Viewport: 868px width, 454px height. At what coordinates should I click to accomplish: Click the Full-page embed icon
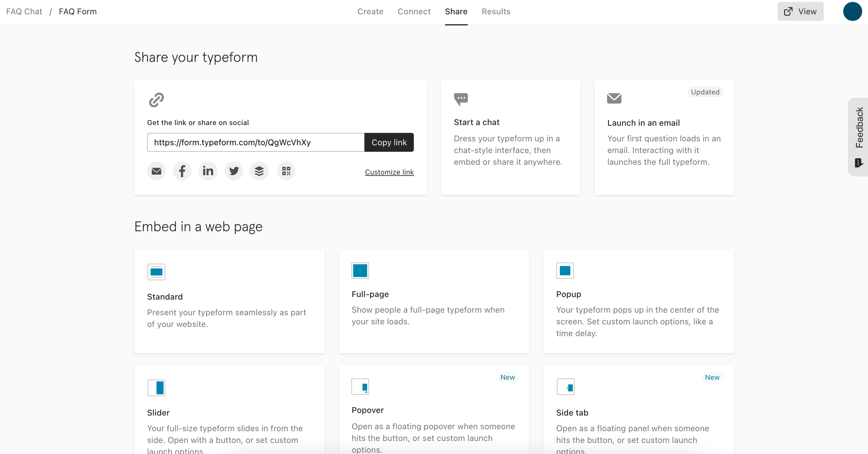(x=360, y=270)
